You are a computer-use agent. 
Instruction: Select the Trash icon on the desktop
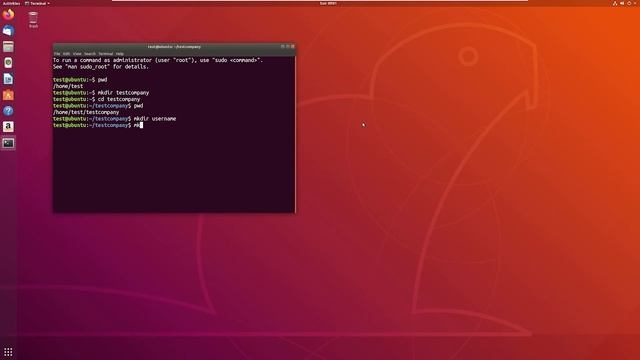[x=33, y=20]
